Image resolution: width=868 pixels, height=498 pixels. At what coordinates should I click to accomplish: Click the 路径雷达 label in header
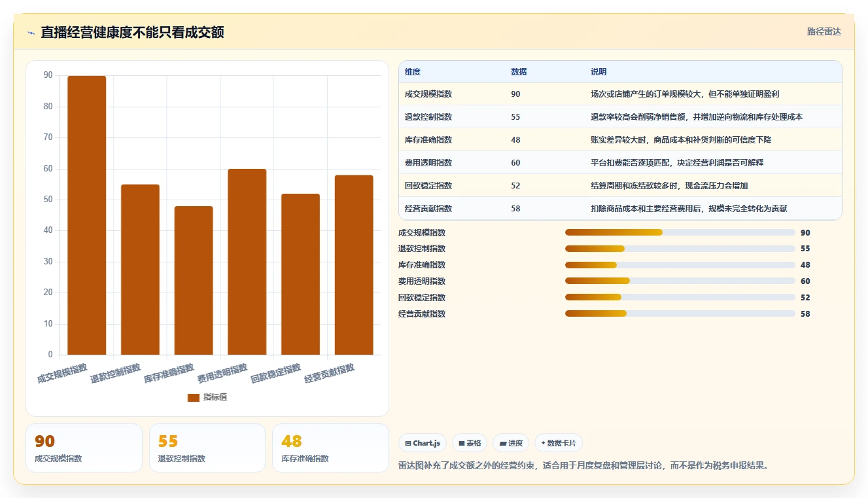[x=824, y=31]
